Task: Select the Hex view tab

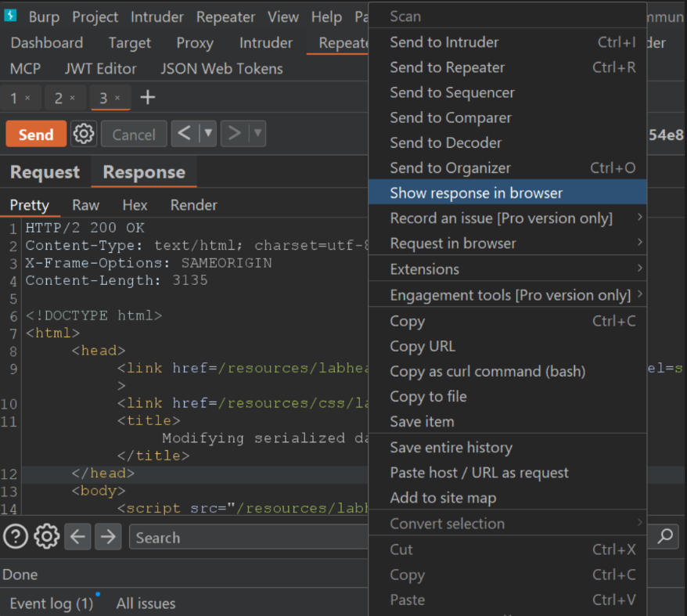Action: point(135,205)
